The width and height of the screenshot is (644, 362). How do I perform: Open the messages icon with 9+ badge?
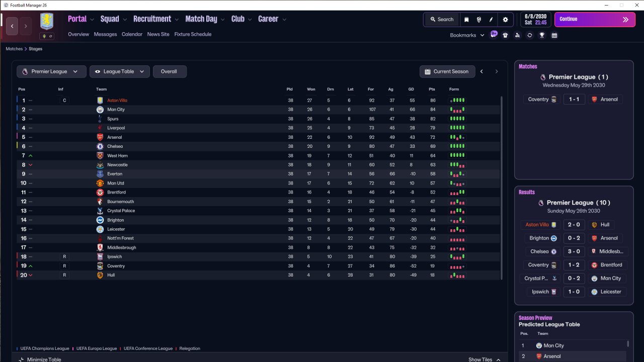[x=494, y=35]
